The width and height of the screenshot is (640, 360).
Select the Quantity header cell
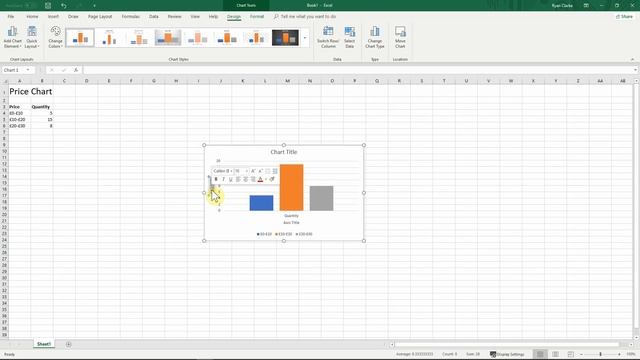click(42, 107)
